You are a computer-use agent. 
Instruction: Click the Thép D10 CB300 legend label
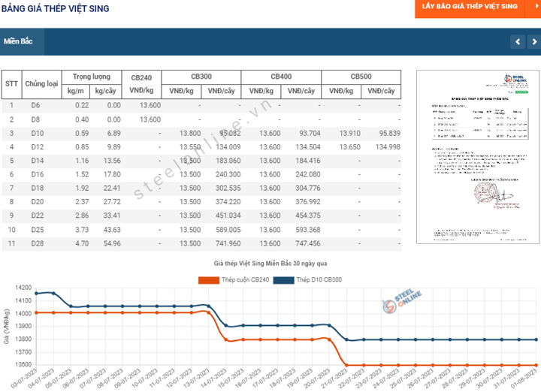tap(319, 279)
